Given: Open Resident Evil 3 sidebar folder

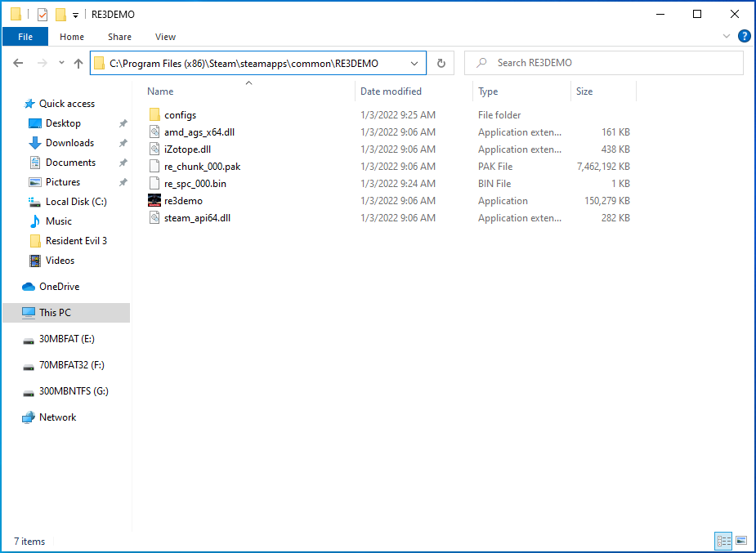Looking at the screenshot, I should (76, 241).
